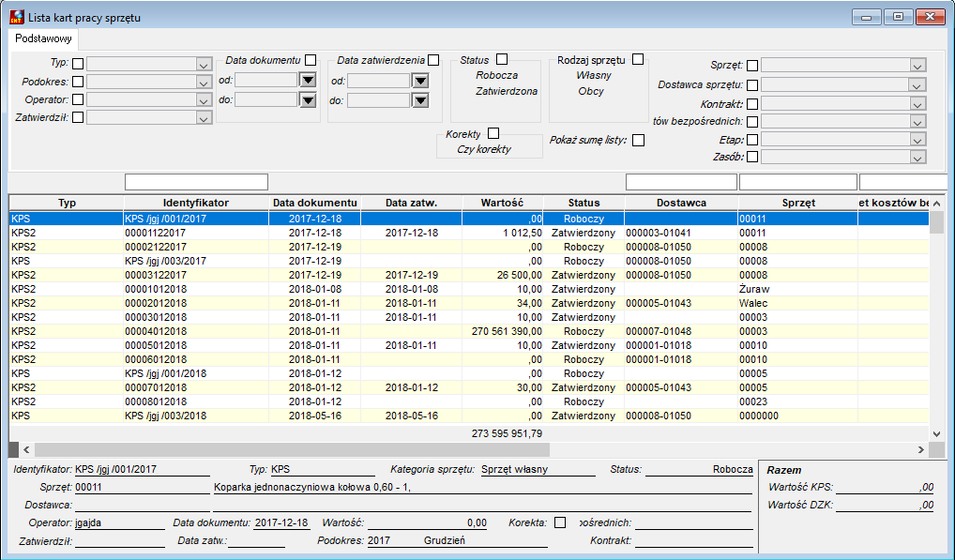Viewport: 955px width, 560px height.
Task: Open the 'do' calendar under Data zatwierdzenia
Action: [420, 99]
